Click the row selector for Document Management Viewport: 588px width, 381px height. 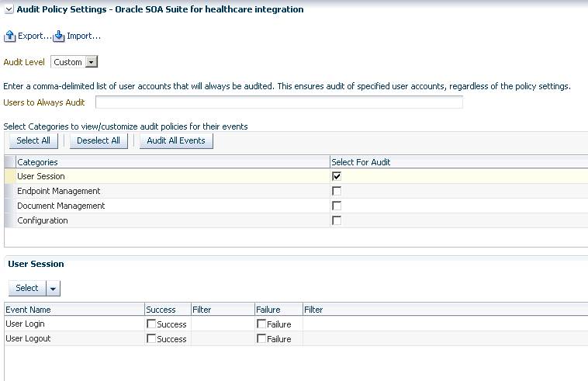(10, 206)
